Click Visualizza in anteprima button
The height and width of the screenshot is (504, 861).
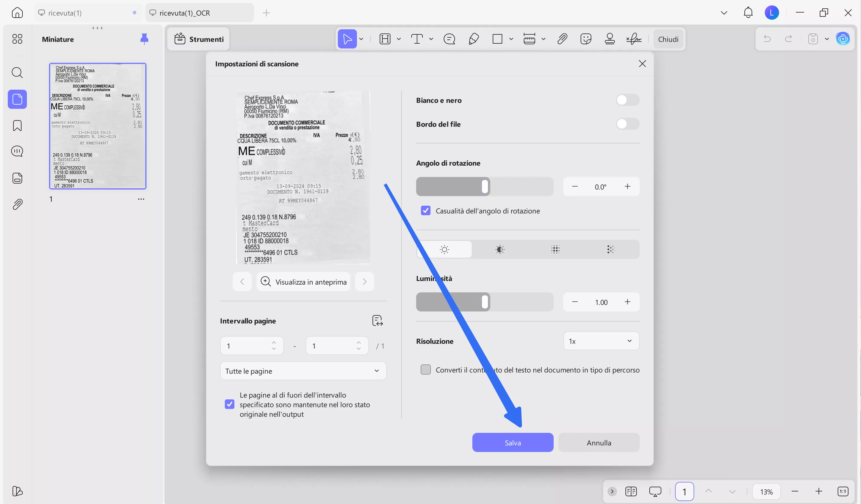303,282
